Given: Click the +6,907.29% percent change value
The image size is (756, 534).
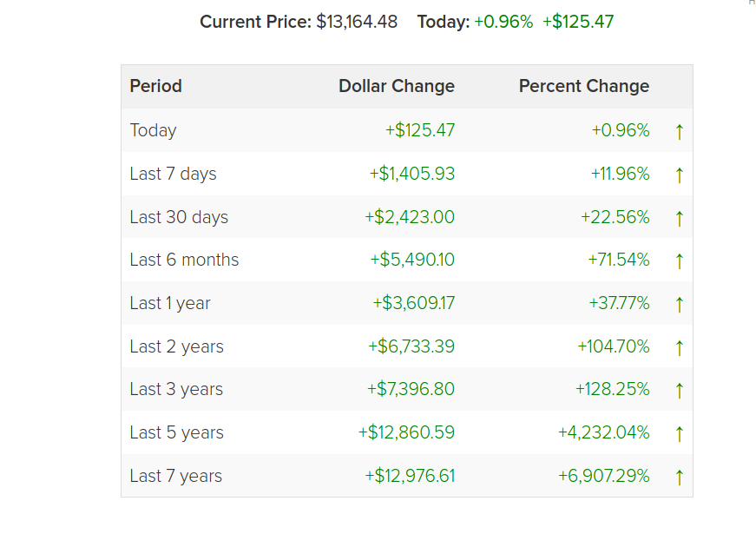Looking at the screenshot, I should [x=603, y=476].
